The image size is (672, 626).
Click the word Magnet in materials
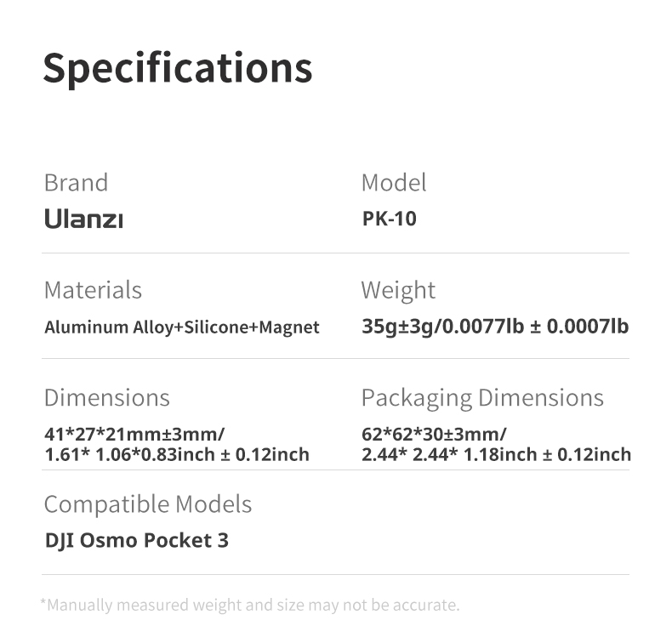[x=289, y=327]
